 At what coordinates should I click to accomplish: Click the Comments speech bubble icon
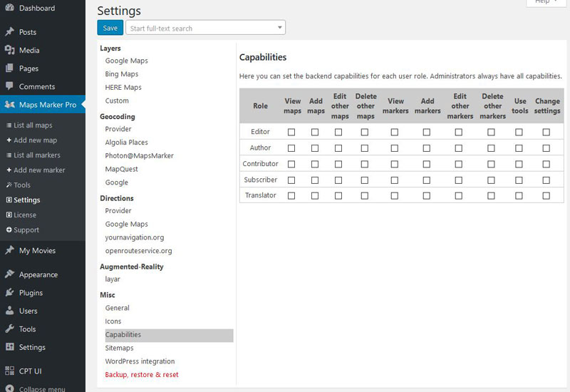(9, 86)
